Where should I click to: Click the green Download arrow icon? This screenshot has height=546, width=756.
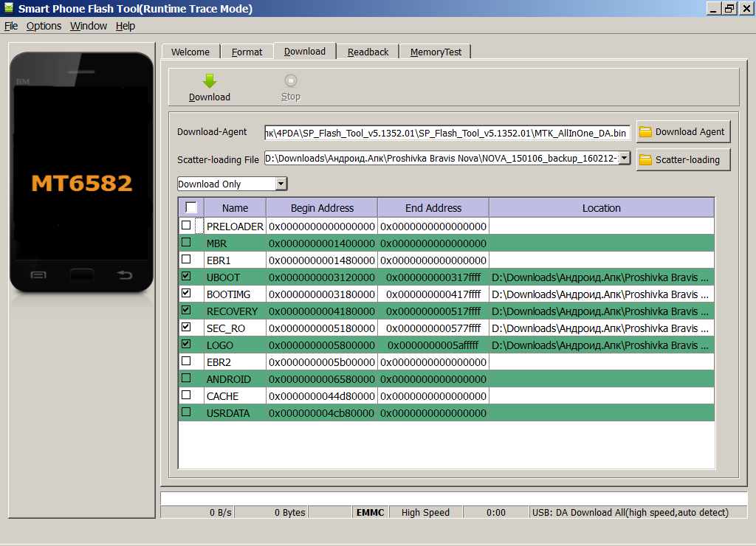tap(210, 81)
